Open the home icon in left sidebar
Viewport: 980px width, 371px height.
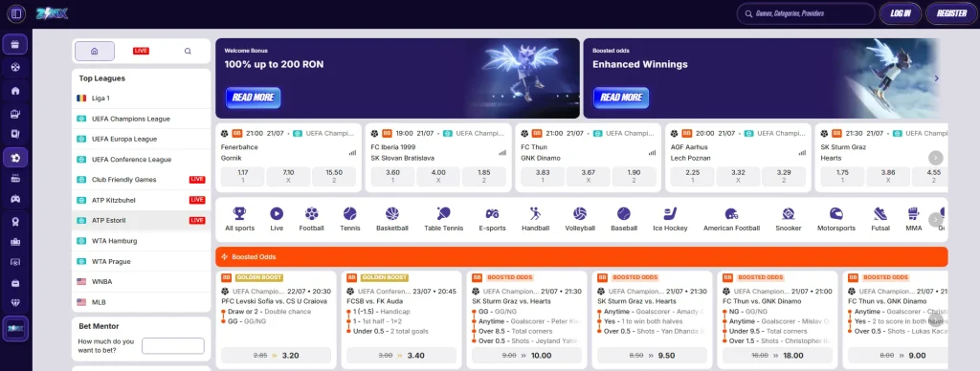click(x=15, y=91)
